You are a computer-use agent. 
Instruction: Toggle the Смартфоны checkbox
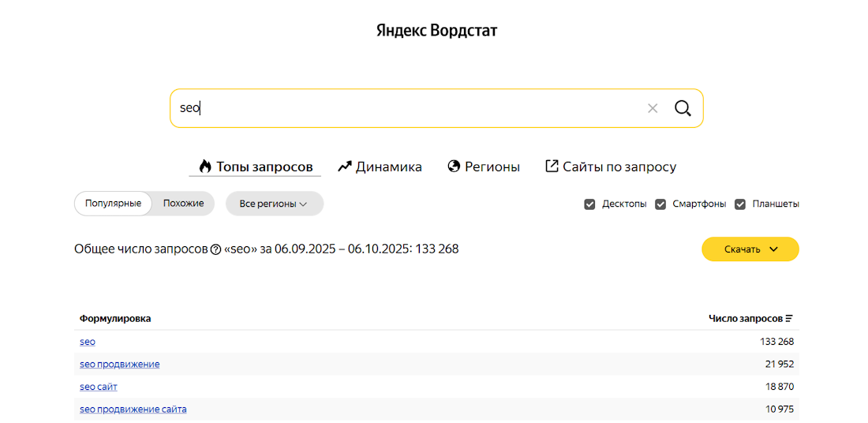pyautogui.click(x=660, y=204)
